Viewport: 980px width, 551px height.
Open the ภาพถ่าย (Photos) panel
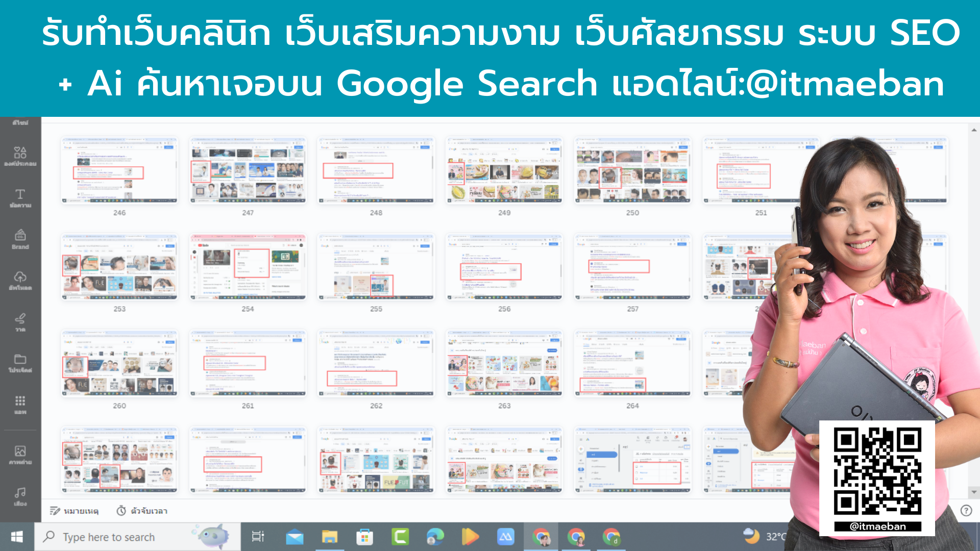click(x=20, y=454)
